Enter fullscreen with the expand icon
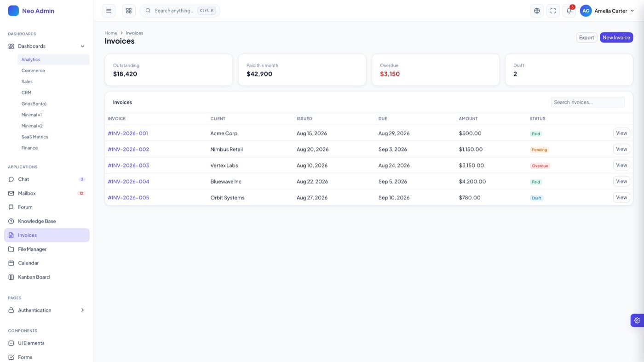This screenshot has width=644, height=362. [553, 11]
